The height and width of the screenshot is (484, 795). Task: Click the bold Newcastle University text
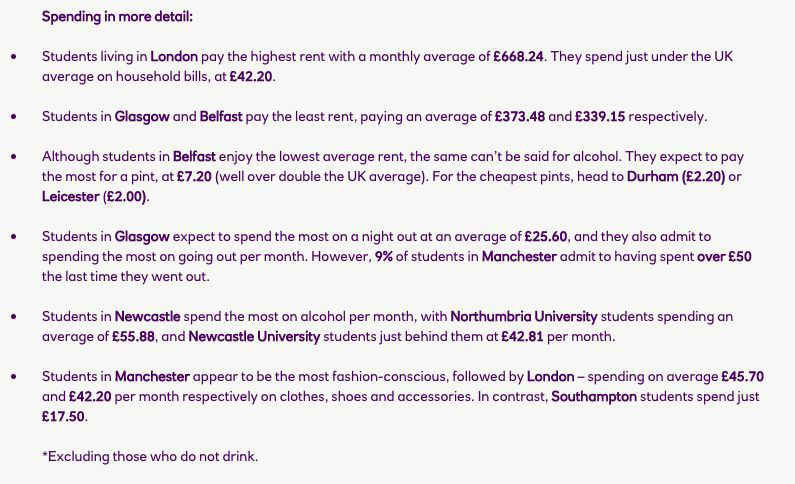coord(254,337)
